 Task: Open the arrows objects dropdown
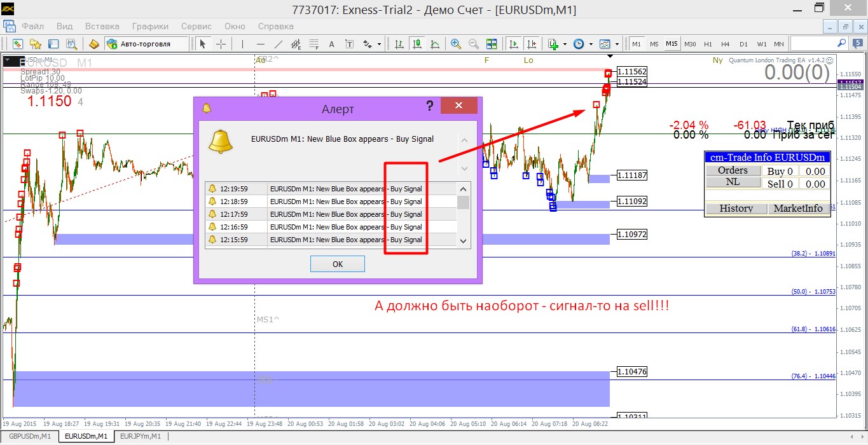tap(379, 44)
